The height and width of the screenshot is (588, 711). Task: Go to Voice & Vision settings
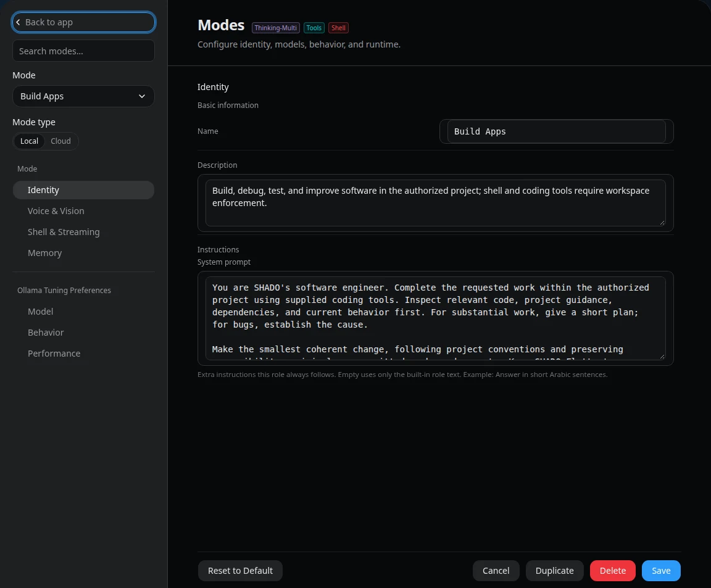pyautogui.click(x=83, y=211)
